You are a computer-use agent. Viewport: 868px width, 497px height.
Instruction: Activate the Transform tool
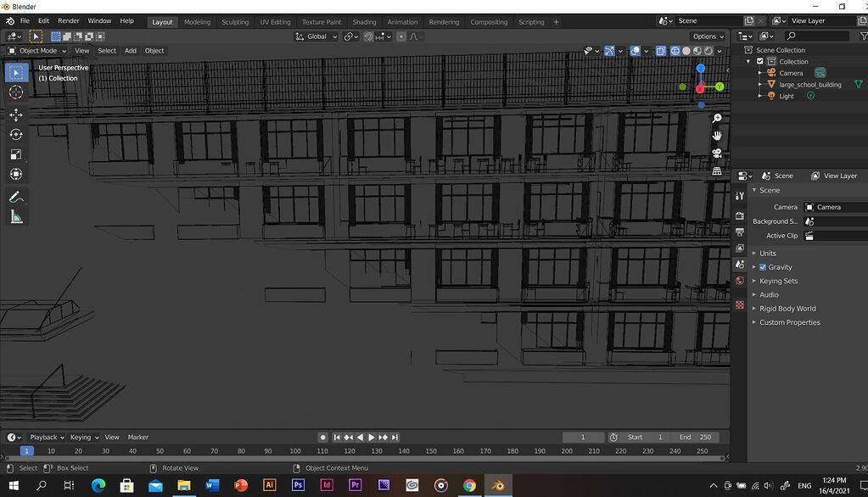16,175
